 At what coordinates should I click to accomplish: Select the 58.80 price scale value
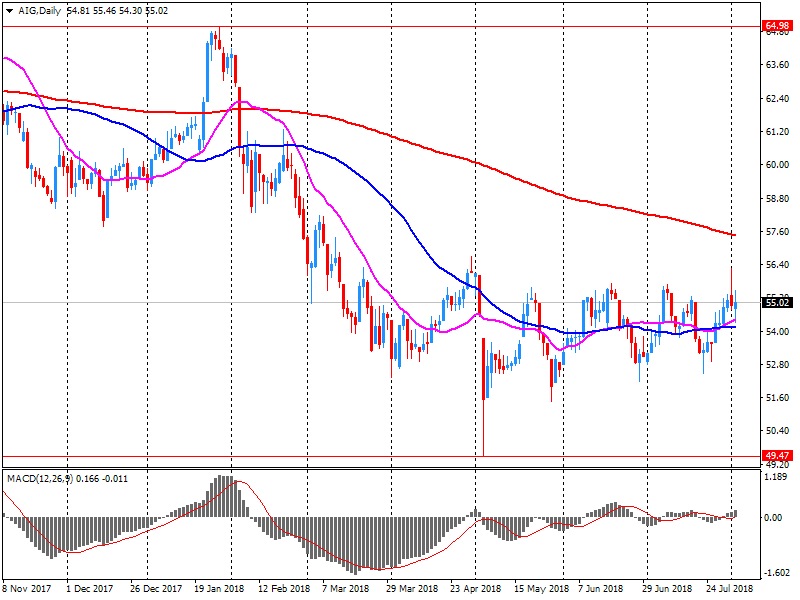pyautogui.click(x=777, y=198)
